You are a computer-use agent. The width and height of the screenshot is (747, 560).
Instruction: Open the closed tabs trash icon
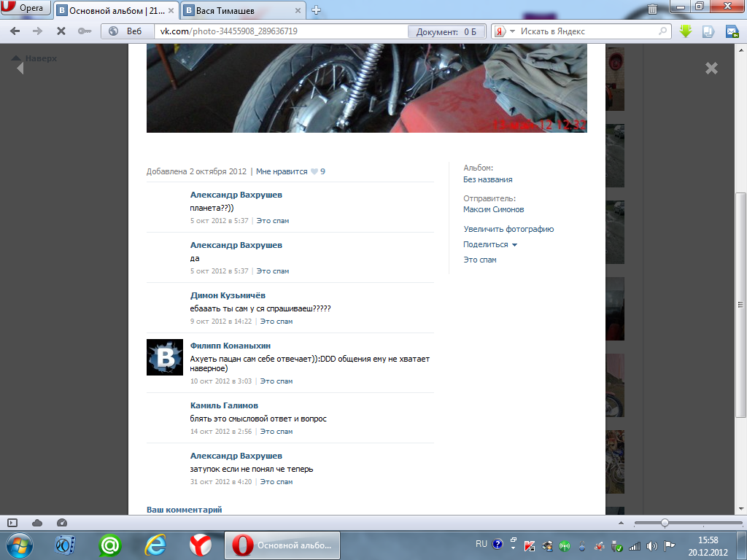[652, 9]
